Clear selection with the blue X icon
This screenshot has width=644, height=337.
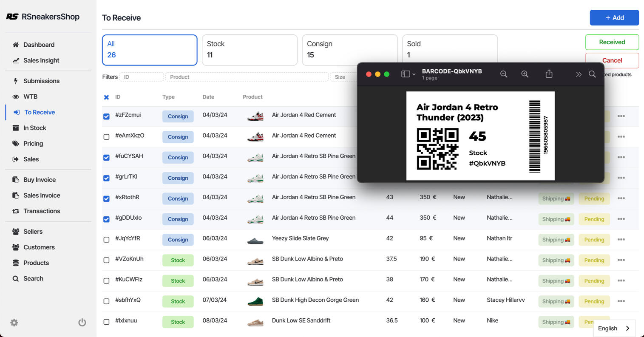click(106, 97)
